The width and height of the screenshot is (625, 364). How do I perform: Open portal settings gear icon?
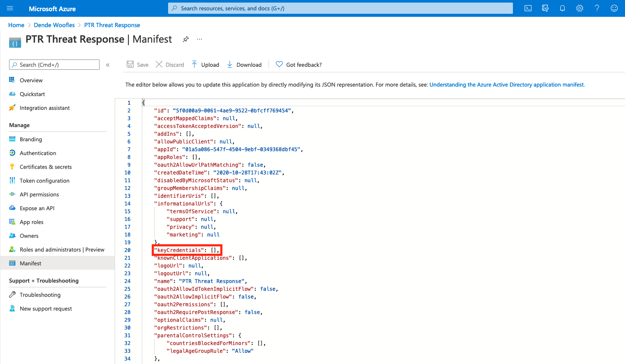click(x=580, y=8)
